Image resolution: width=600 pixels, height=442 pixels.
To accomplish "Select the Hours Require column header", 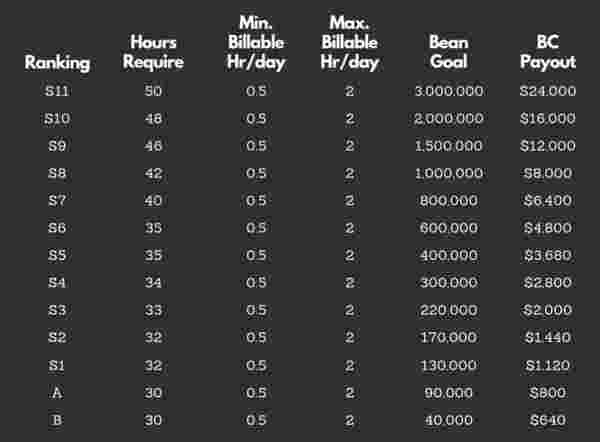I will (x=155, y=52).
